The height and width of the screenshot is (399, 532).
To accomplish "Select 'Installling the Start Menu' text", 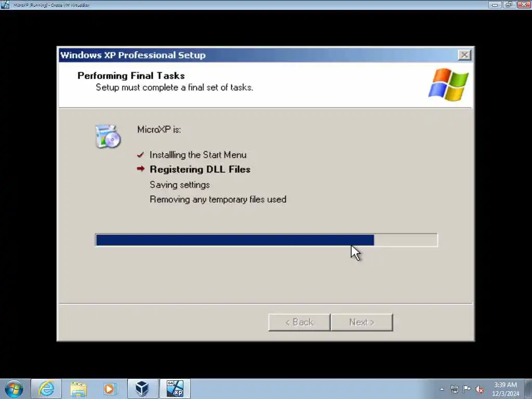I will pos(198,155).
